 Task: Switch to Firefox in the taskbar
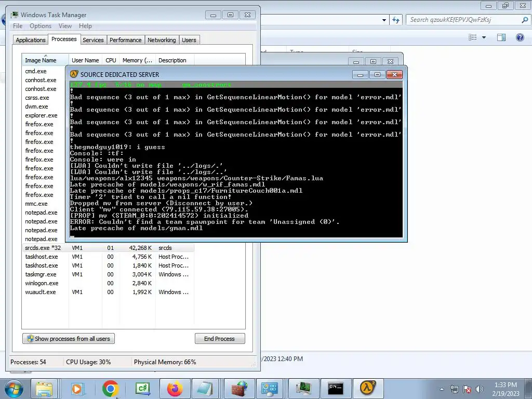[x=175, y=389]
